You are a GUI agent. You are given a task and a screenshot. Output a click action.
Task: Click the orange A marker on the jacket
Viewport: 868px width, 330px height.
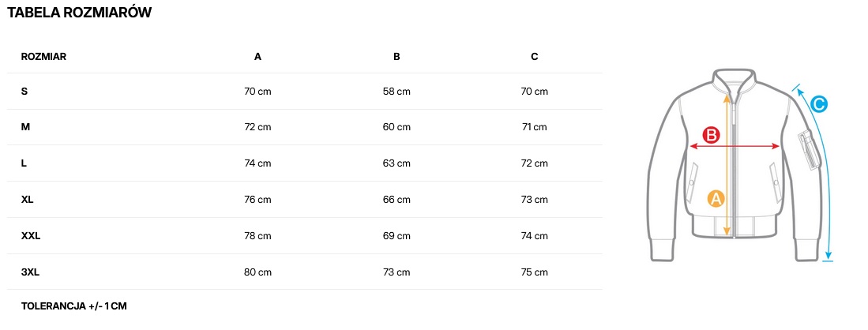click(x=716, y=198)
